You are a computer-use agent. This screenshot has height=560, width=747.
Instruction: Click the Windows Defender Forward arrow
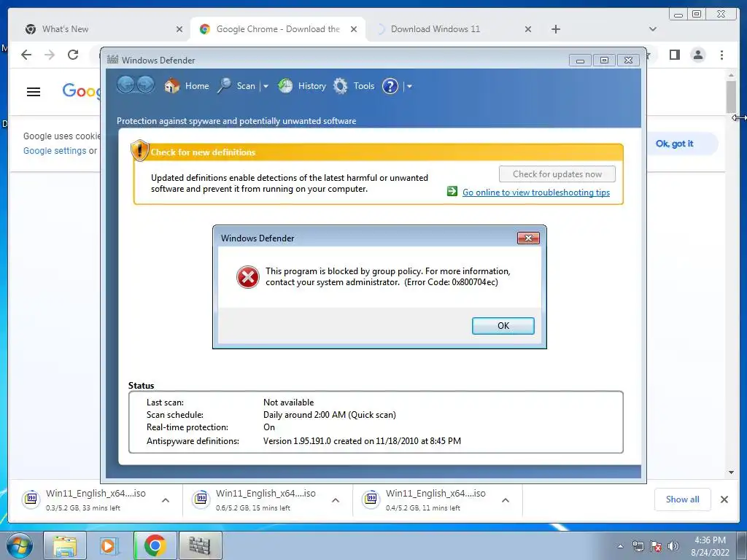[x=145, y=85]
